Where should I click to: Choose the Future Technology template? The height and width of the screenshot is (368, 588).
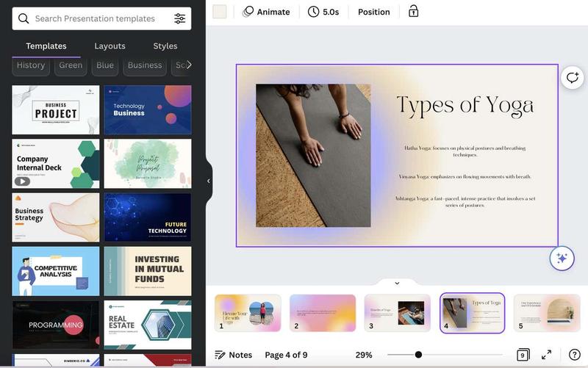148,217
